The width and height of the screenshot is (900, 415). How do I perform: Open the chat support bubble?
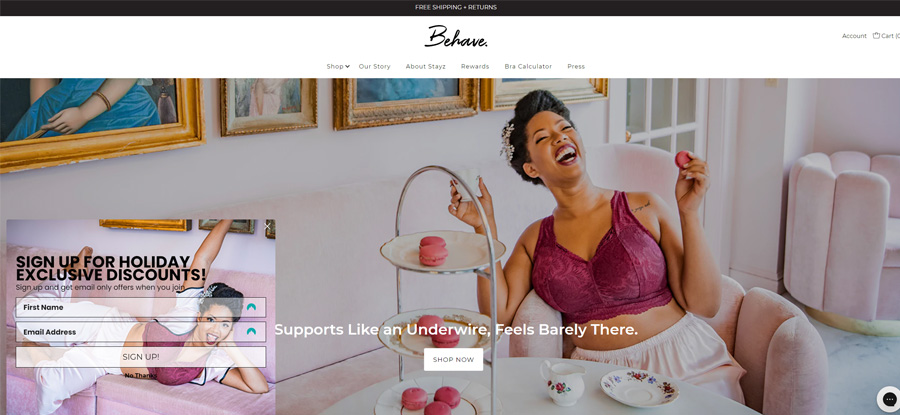(887, 399)
